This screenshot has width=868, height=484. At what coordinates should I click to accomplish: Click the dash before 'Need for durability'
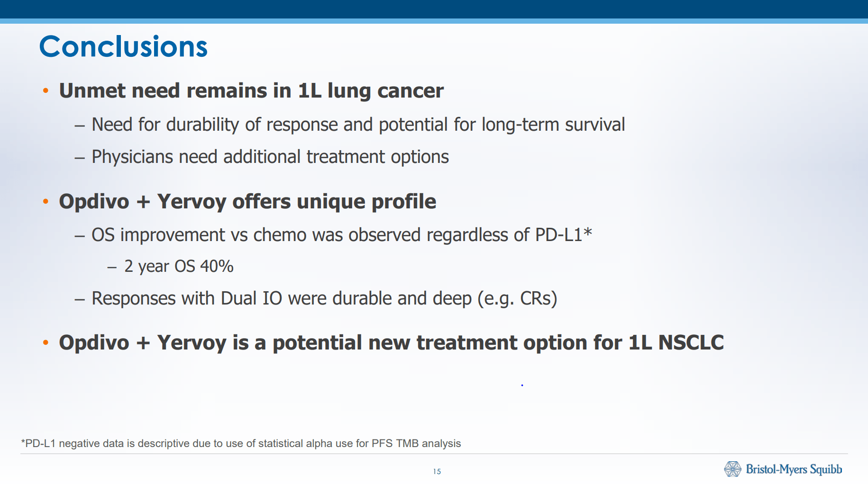point(80,126)
